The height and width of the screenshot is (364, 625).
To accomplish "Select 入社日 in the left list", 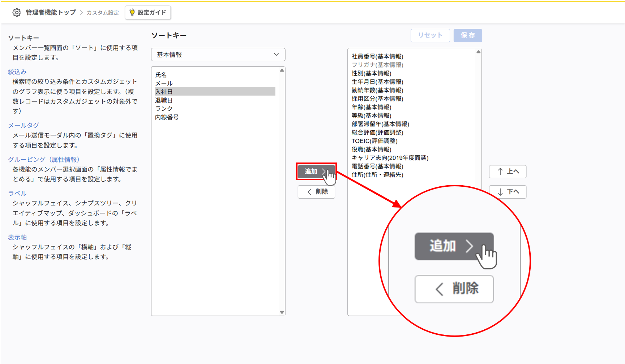I will coord(164,92).
